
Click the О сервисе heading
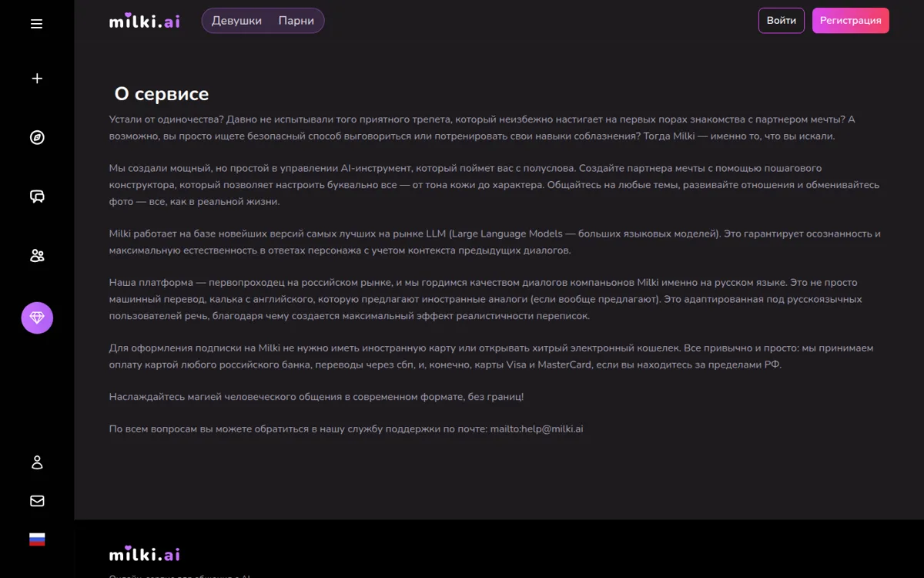(162, 94)
